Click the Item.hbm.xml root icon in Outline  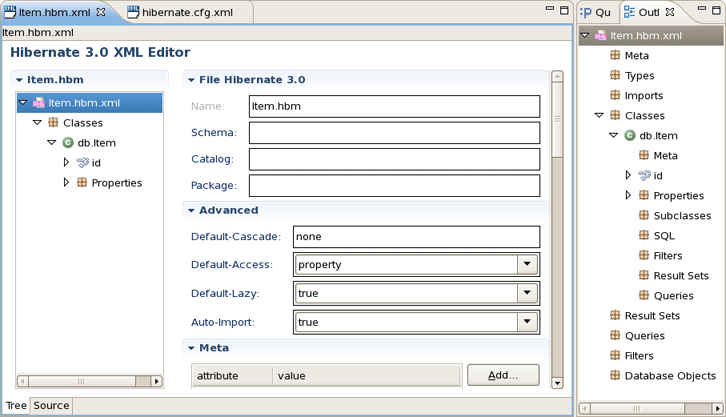600,36
